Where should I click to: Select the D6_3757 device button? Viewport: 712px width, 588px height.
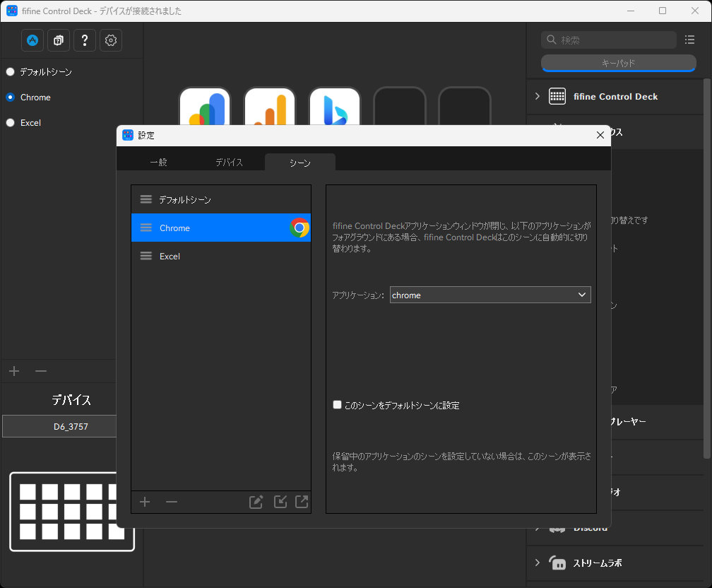[x=59, y=426]
